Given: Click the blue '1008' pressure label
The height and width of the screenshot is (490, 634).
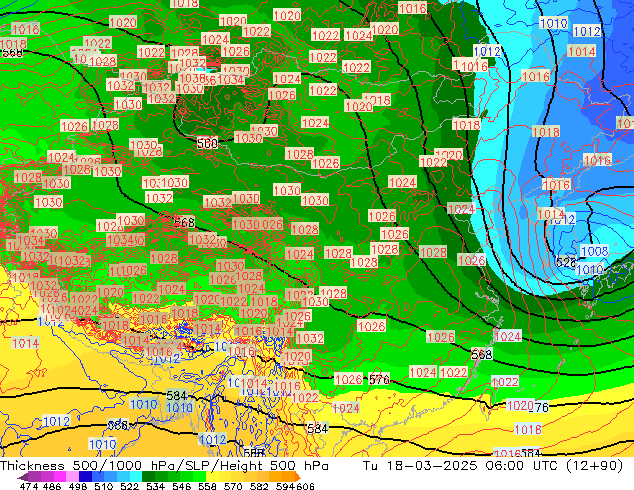Looking at the screenshot, I should 594,251.
